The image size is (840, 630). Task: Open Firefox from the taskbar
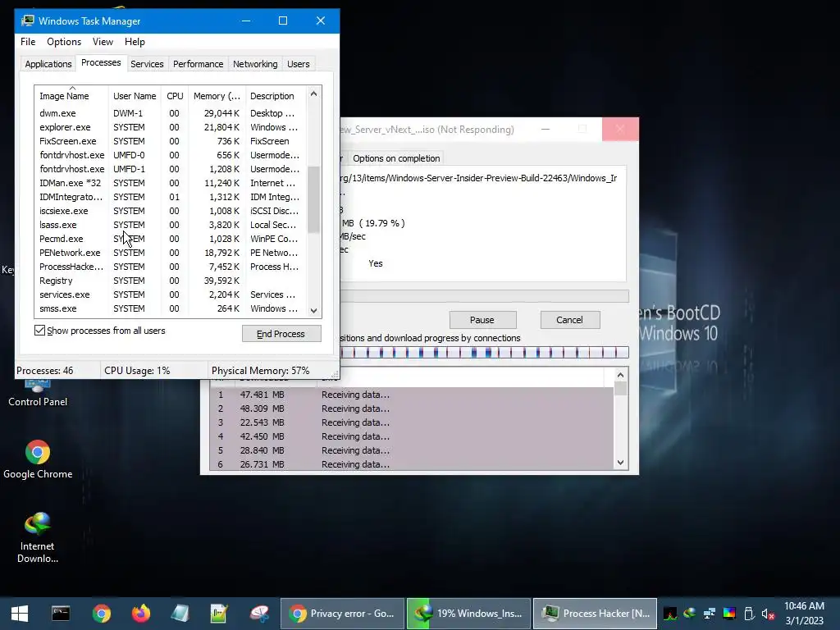tap(141, 614)
